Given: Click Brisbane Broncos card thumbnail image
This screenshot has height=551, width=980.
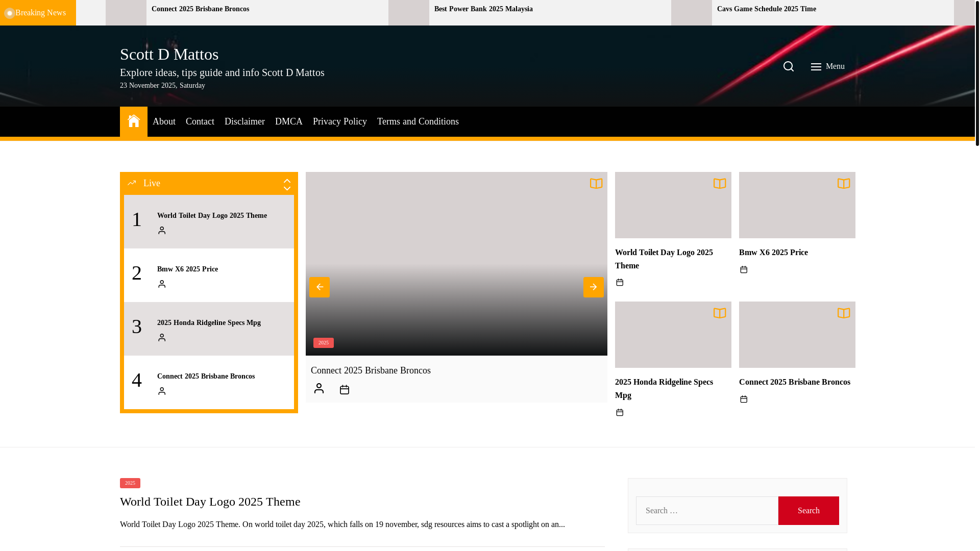Looking at the screenshot, I should pyautogui.click(x=797, y=335).
